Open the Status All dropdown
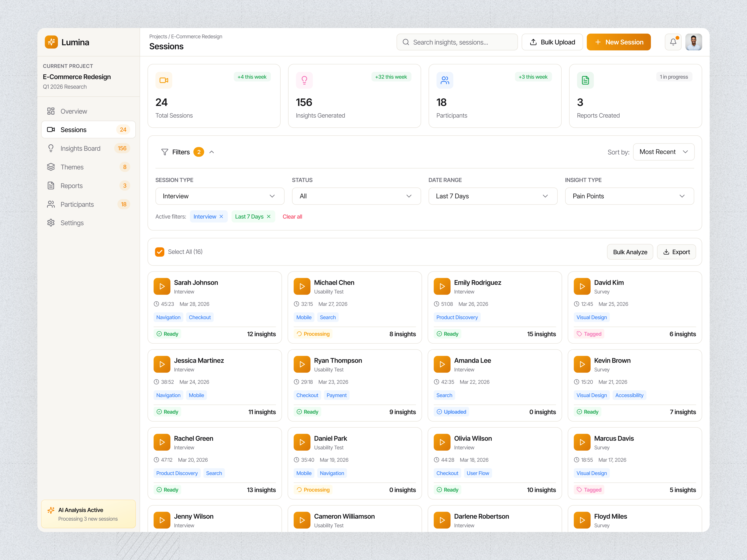Viewport: 747px width, 560px height. point(356,196)
